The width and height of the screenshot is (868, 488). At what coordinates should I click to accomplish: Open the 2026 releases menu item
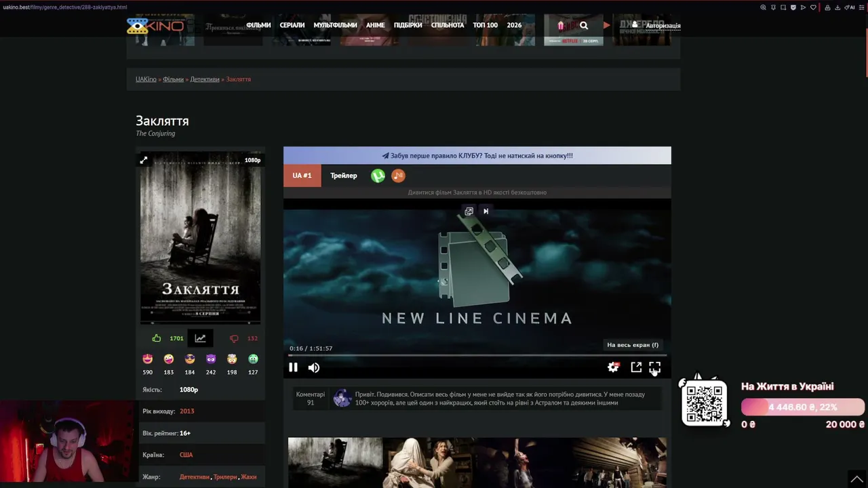(515, 26)
